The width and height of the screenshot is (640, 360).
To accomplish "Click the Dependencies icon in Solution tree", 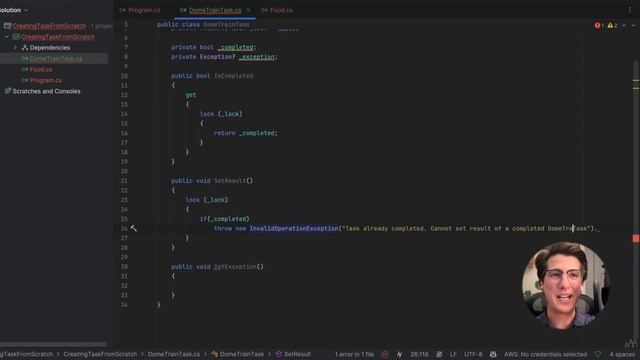I will pyautogui.click(x=24, y=48).
